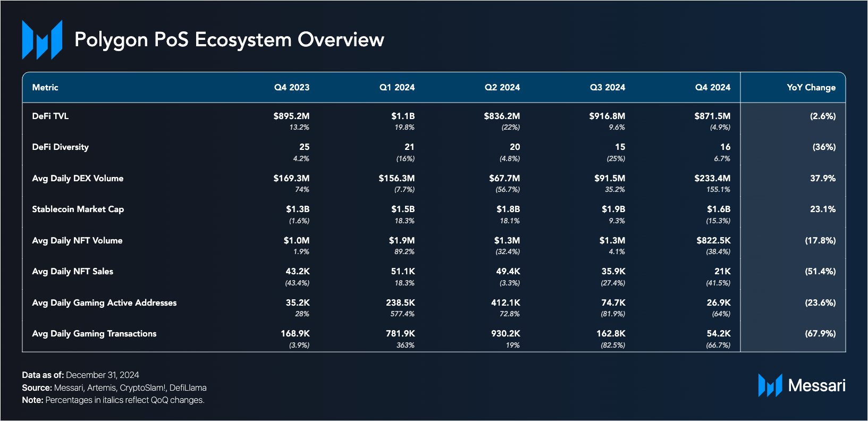Image resolution: width=868 pixels, height=421 pixels.
Task: Click the Avg Daily NFT Sales label
Action: [72, 271]
